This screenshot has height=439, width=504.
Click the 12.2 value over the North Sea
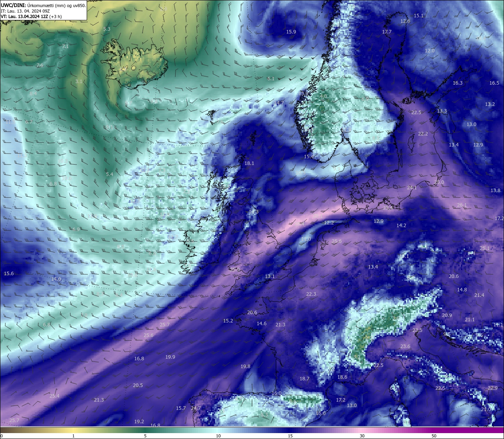pyautogui.click(x=329, y=223)
